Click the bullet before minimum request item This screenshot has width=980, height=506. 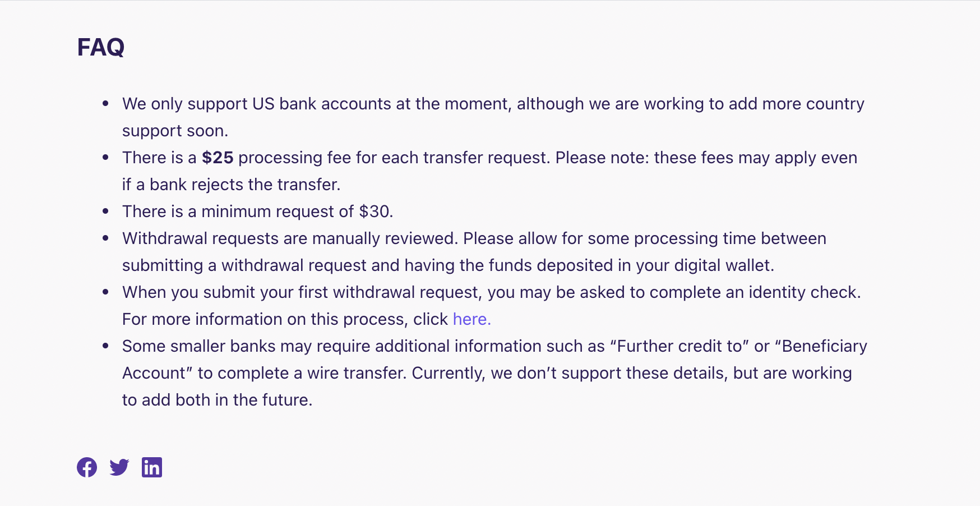(105, 211)
